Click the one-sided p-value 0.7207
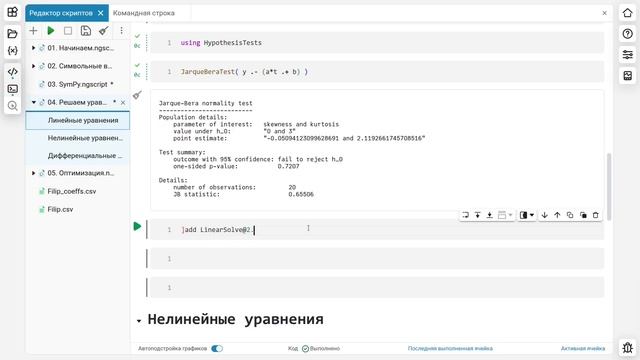Screen dimensions: 640x360 pos(288,166)
